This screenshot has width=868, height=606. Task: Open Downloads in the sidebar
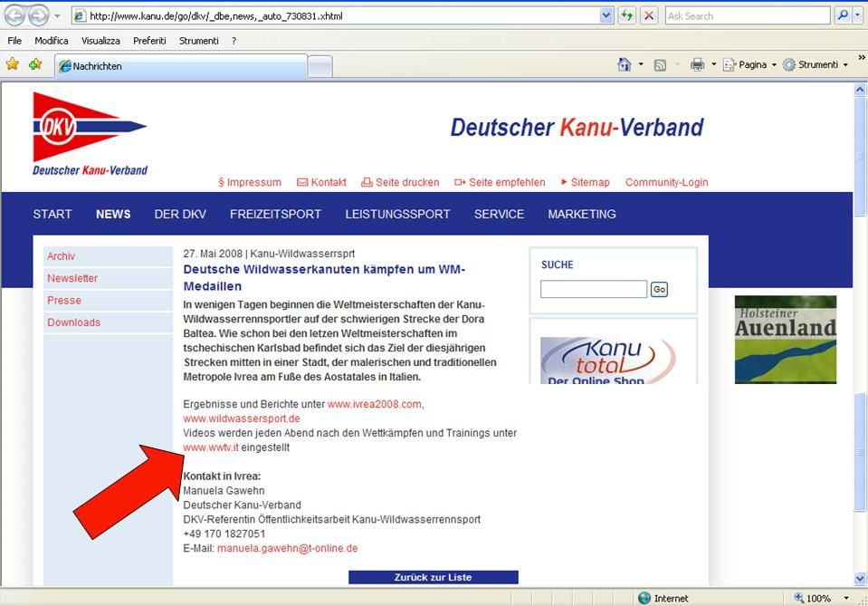point(108,323)
